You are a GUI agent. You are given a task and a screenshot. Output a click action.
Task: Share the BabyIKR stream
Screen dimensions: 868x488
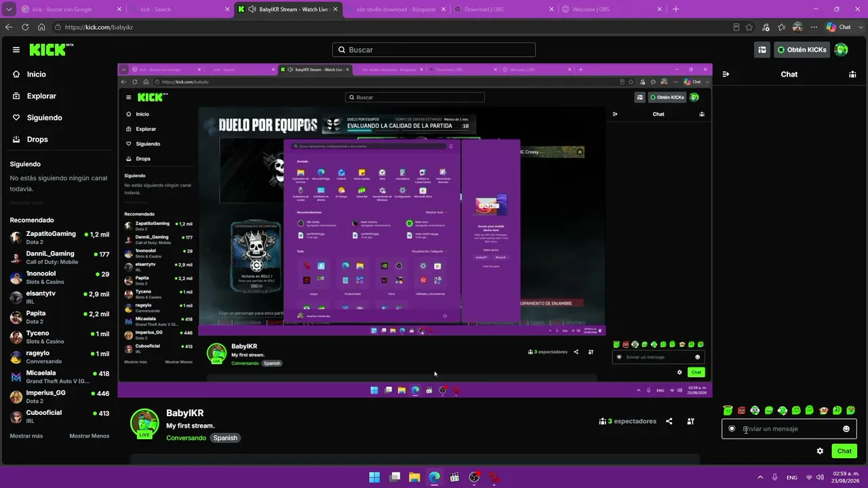click(x=669, y=421)
